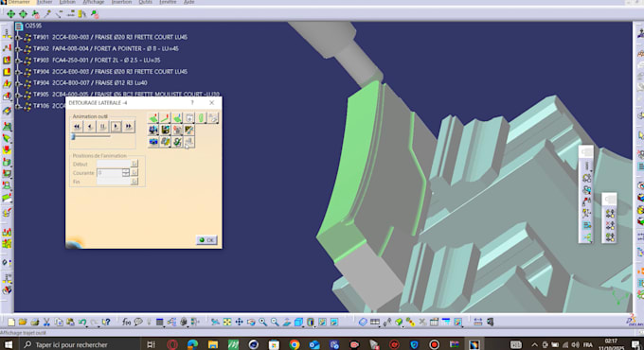Click the Paste icon in the bottom toolbar
Screen dimensions: 644x350
coord(70,323)
